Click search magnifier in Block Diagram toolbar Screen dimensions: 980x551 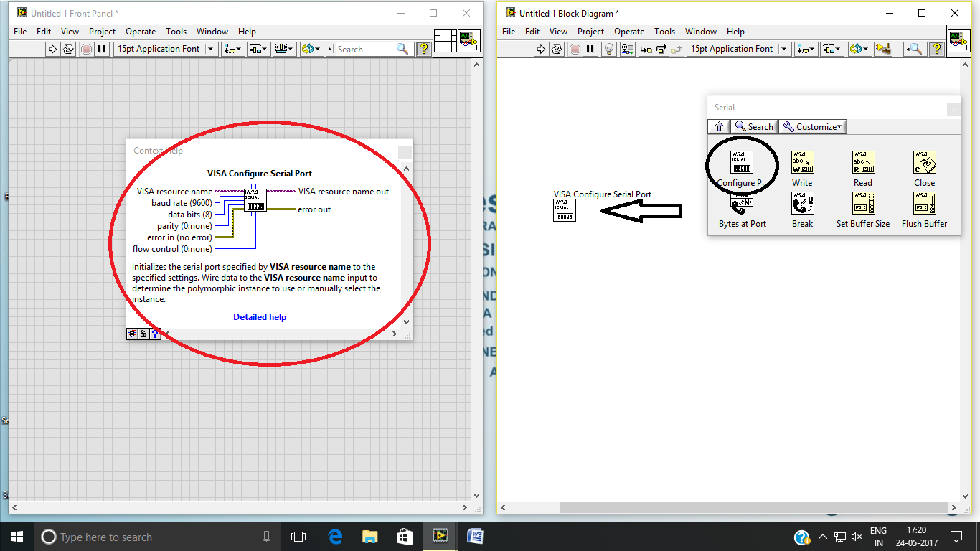pos(914,49)
